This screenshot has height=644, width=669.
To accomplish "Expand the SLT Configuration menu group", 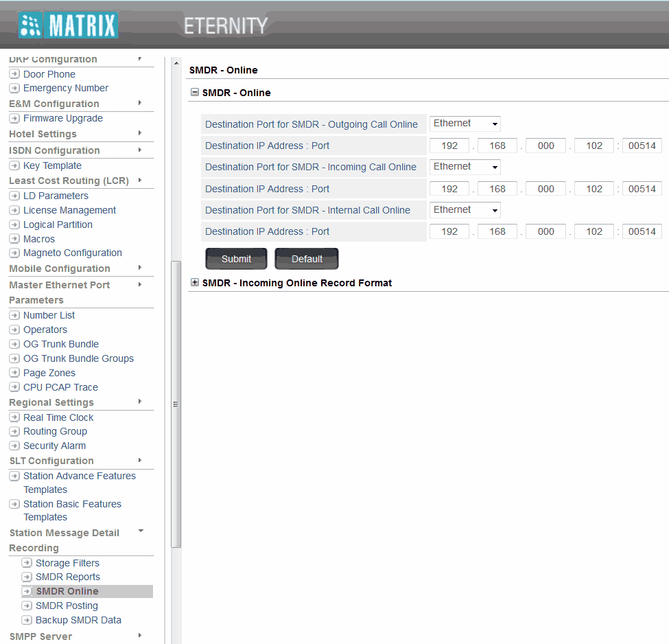I will [x=140, y=460].
